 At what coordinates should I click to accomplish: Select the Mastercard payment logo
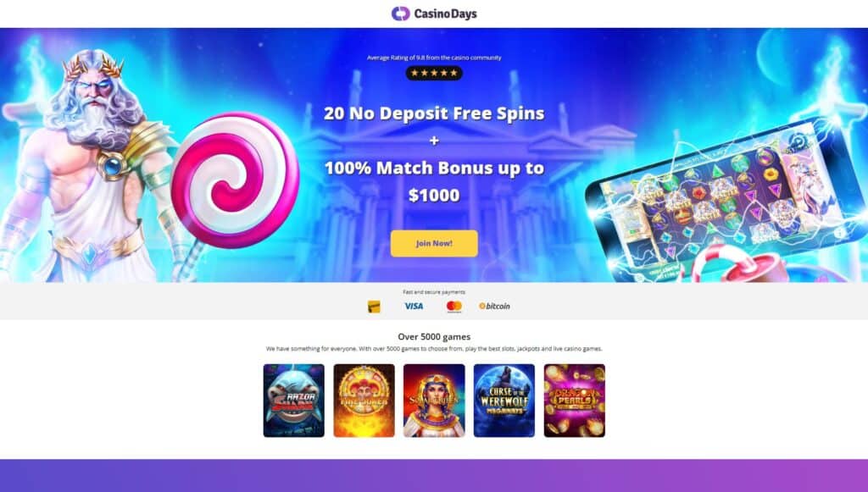click(454, 307)
